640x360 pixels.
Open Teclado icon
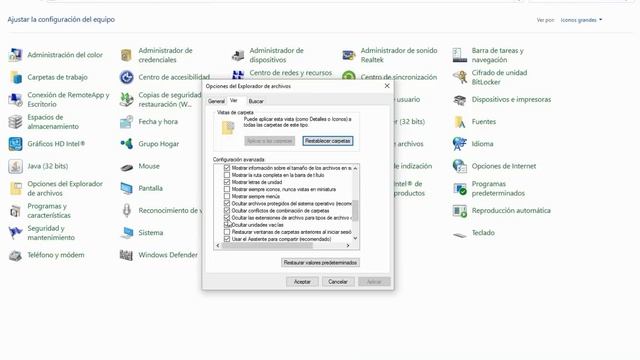click(460, 235)
